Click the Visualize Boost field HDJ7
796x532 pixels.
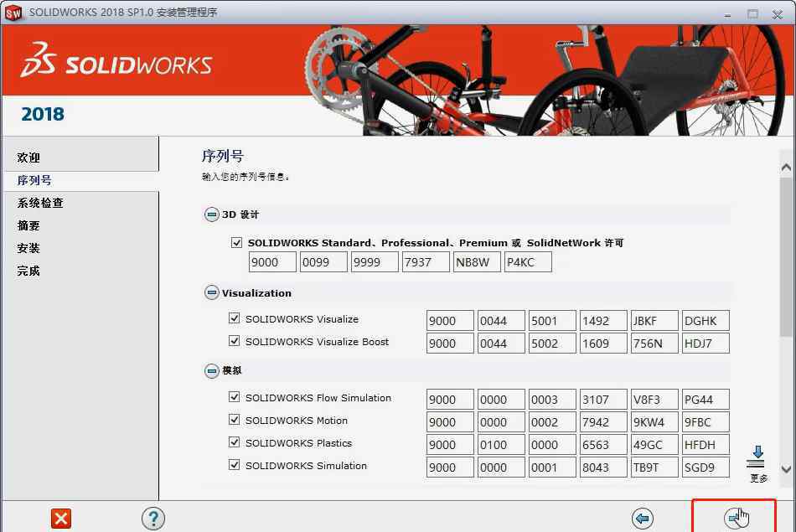pos(706,343)
